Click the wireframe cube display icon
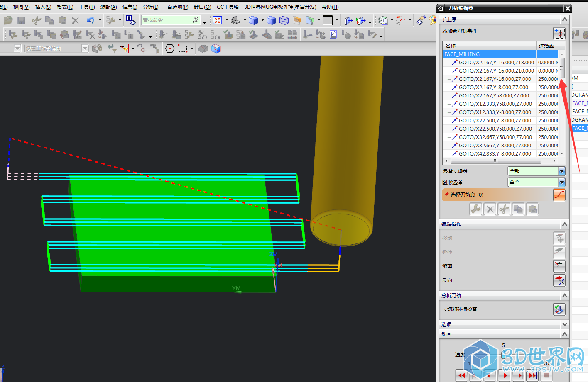This screenshot has height=382, width=588. tap(284, 20)
